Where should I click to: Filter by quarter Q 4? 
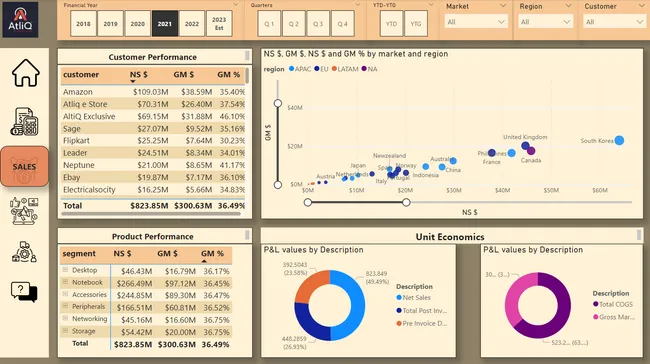pyautogui.click(x=342, y=24)
